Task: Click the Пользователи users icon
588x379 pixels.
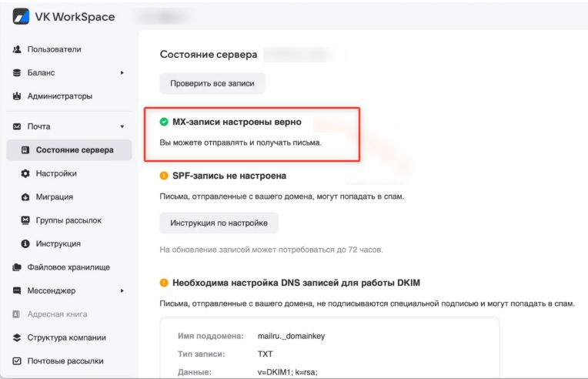Action: click(17, 49)
